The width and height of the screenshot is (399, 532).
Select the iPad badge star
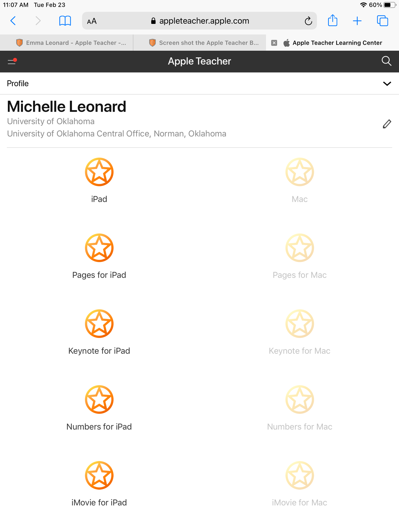99,172
